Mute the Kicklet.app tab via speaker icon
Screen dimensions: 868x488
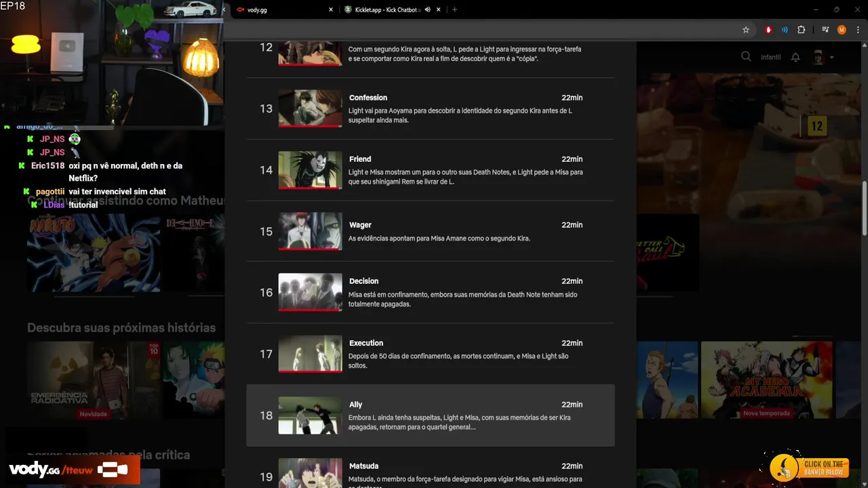pyautogui.click(x=428, y=9)
